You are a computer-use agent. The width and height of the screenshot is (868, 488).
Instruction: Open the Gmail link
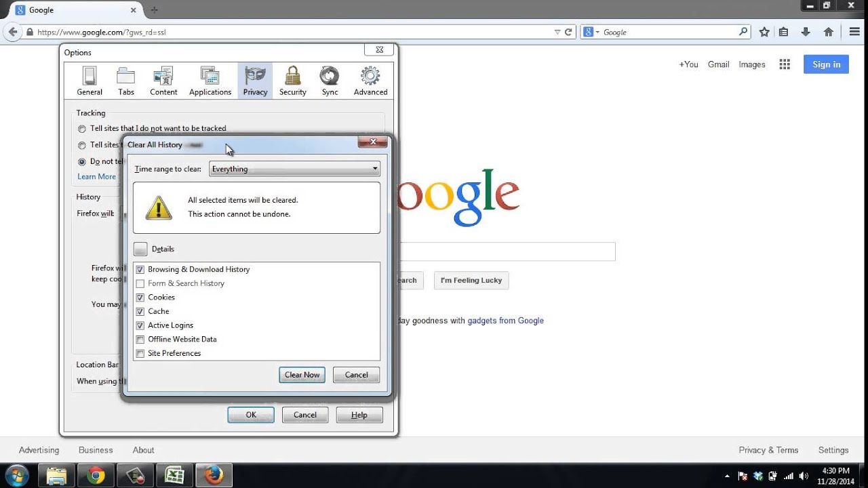(718, 64)
